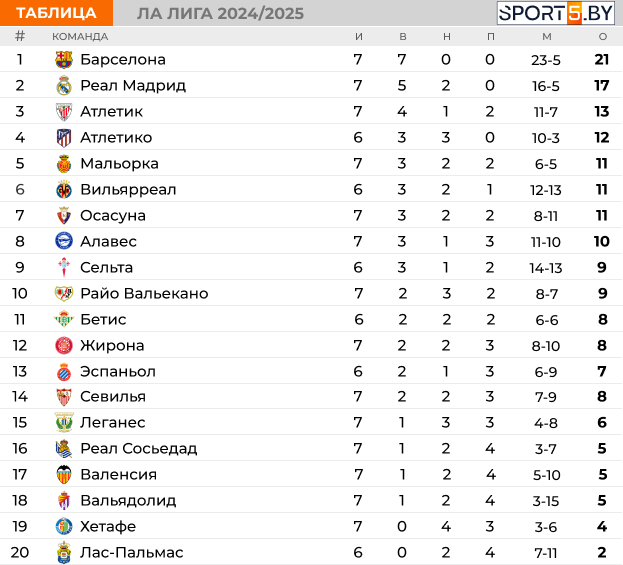
Task: Open the Мальорка team name link
Action: coord(119,164)
